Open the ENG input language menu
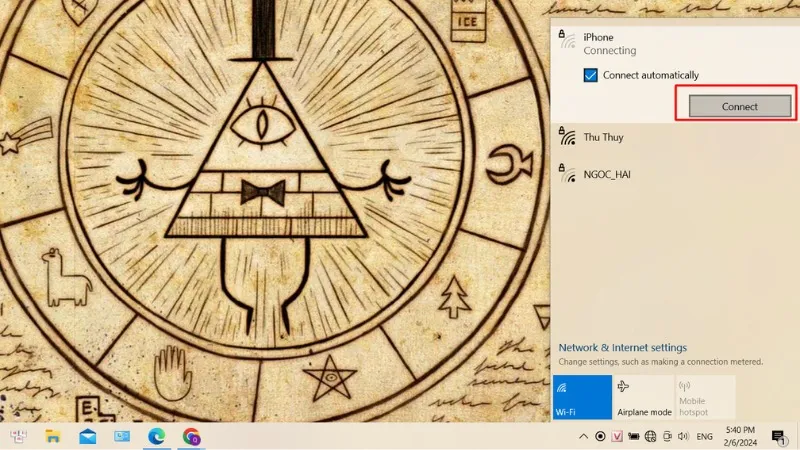The width and height of the screenshot is (800, 450). pyautogui.click(x=704, y=437)
